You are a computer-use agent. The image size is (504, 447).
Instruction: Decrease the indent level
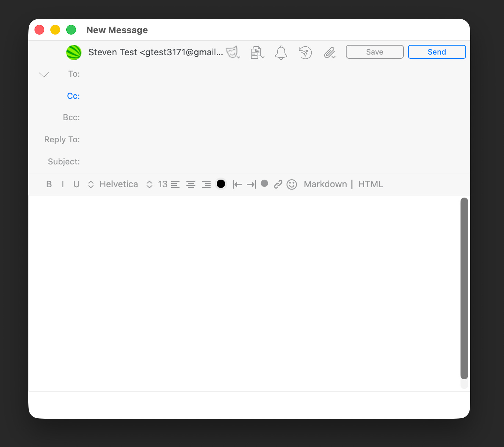237,184
